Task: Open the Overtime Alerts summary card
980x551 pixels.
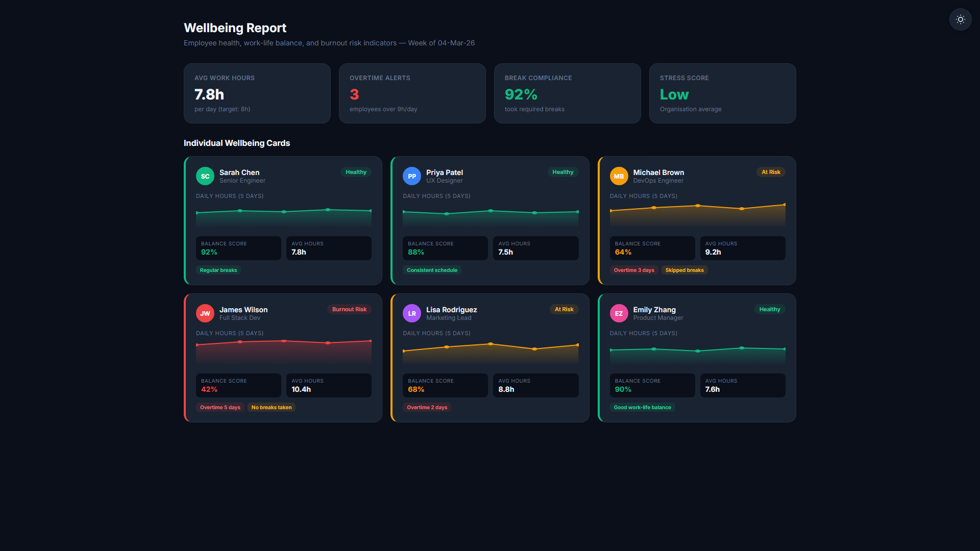Action: (x=412, y=93)
